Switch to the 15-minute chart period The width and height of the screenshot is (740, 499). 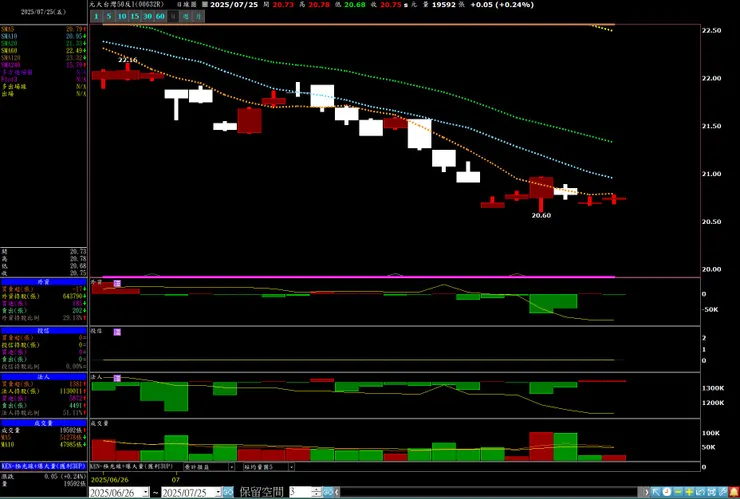tap(135, 17)
